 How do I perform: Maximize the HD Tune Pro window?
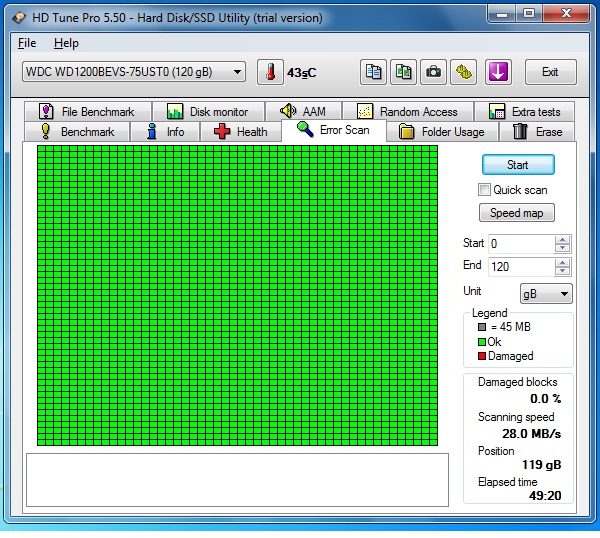pos(529,14)
